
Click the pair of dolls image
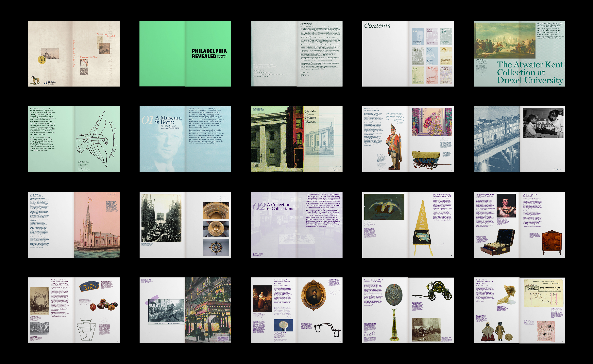(493, 332)
